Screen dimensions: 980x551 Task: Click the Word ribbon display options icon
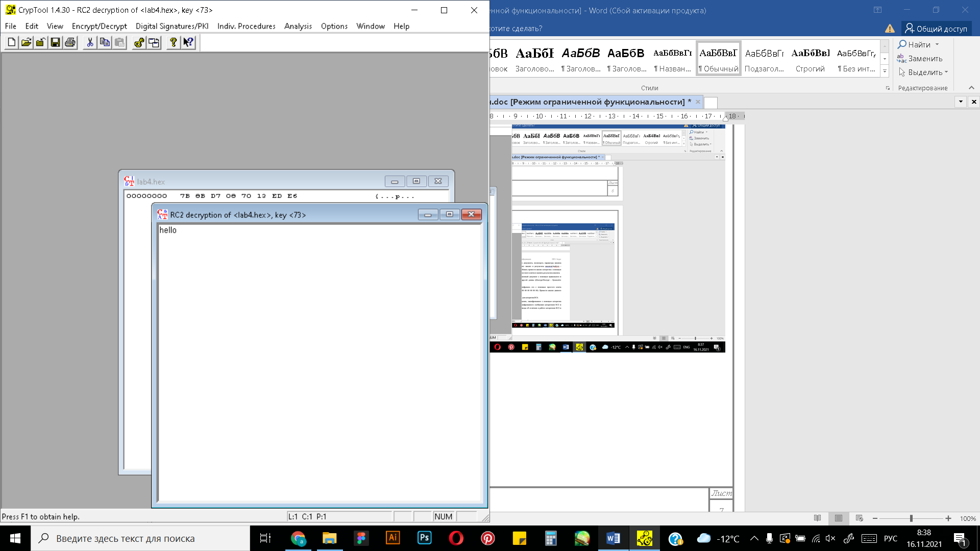[877, 10]
